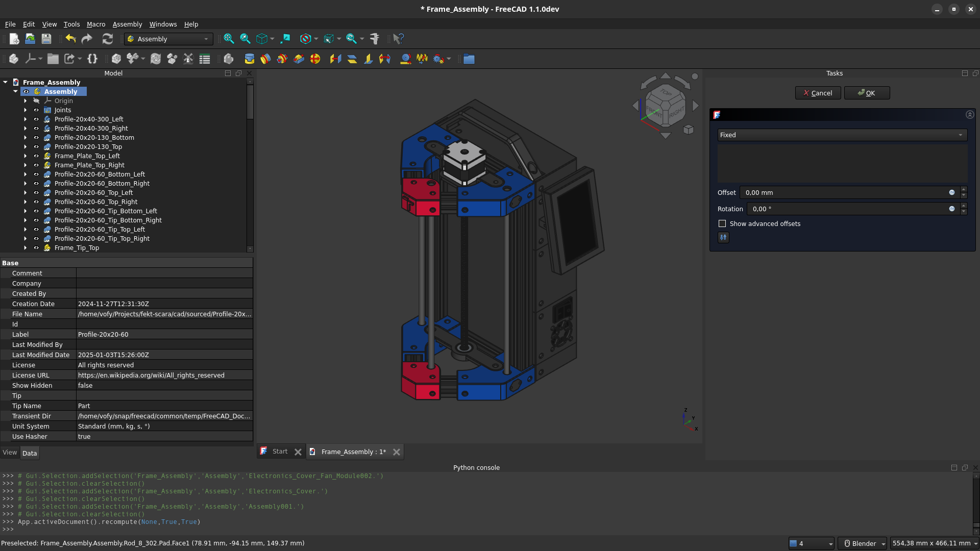The image size is (980, 551).
Task: Select the Frame_Assembly : 1* document tab
Action: coord(353,452)
